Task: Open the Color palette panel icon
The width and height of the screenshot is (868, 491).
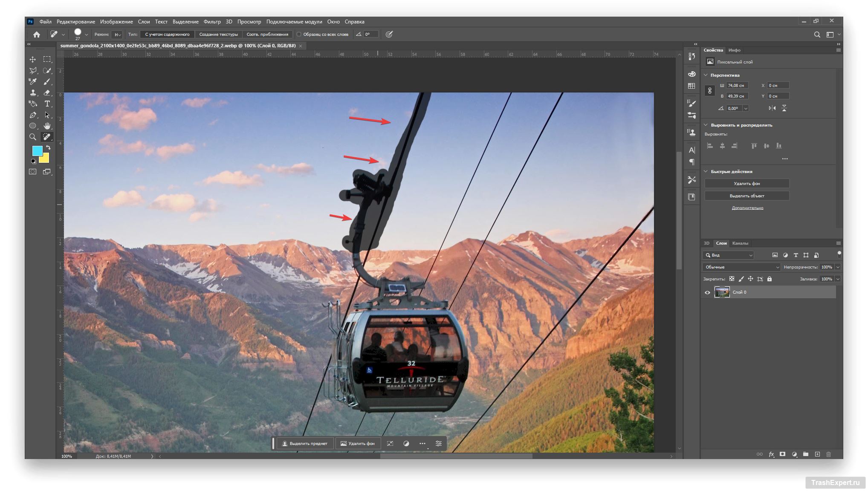Action: click(x=692, y=74)
